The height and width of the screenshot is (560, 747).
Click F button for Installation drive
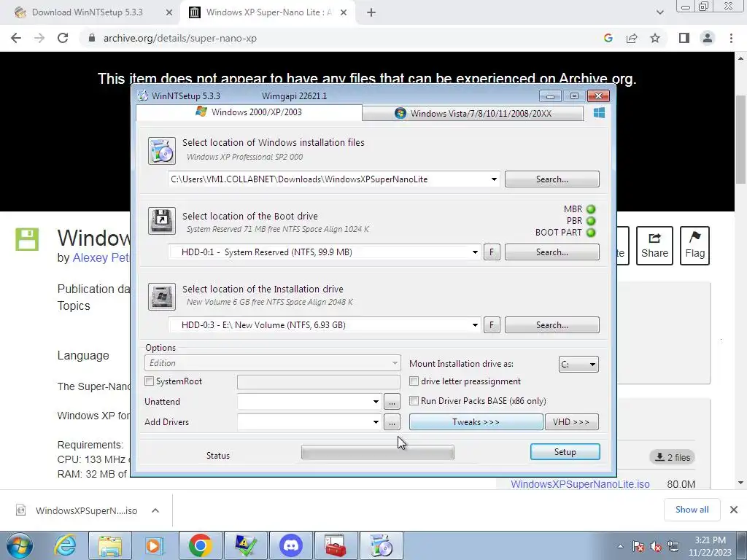492,325
